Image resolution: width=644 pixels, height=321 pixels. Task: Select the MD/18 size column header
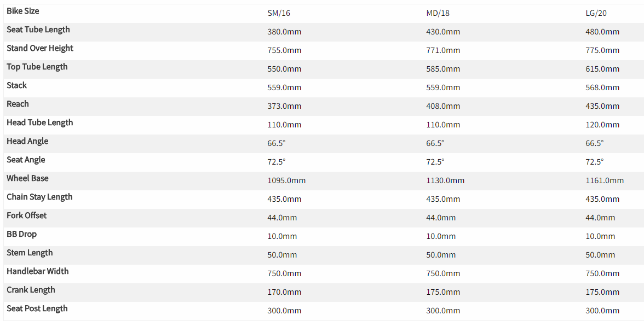(438, 13)
